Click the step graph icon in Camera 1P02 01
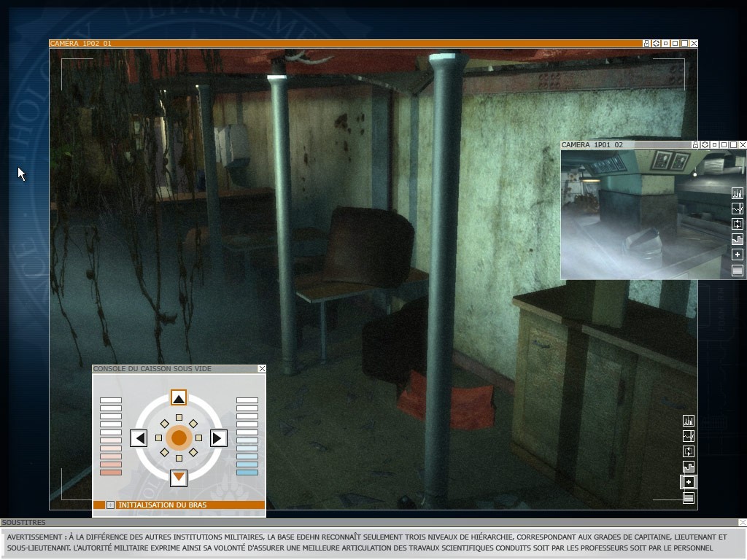 point(689,467)
